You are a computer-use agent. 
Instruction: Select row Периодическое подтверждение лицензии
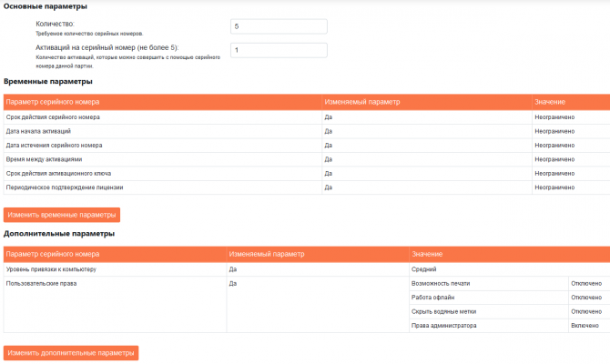click(307, 187)
